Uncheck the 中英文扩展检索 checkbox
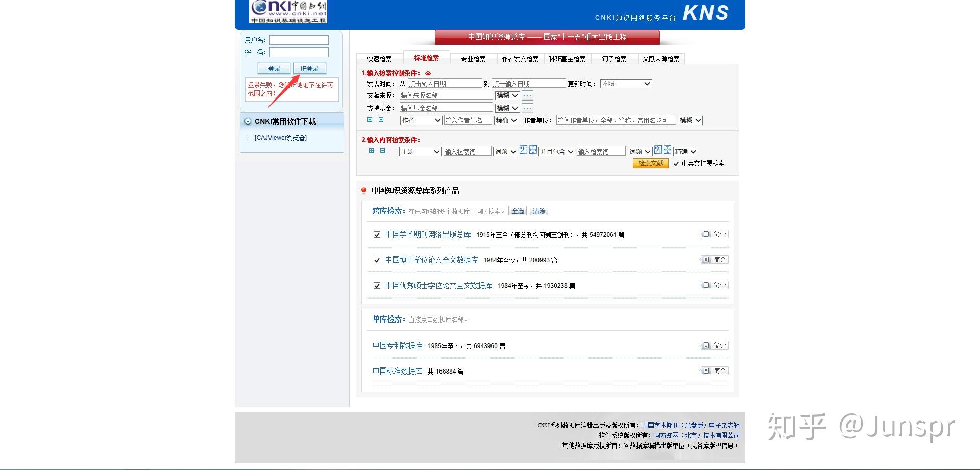This screenshot has width=980, height=470. click(676, 164)
